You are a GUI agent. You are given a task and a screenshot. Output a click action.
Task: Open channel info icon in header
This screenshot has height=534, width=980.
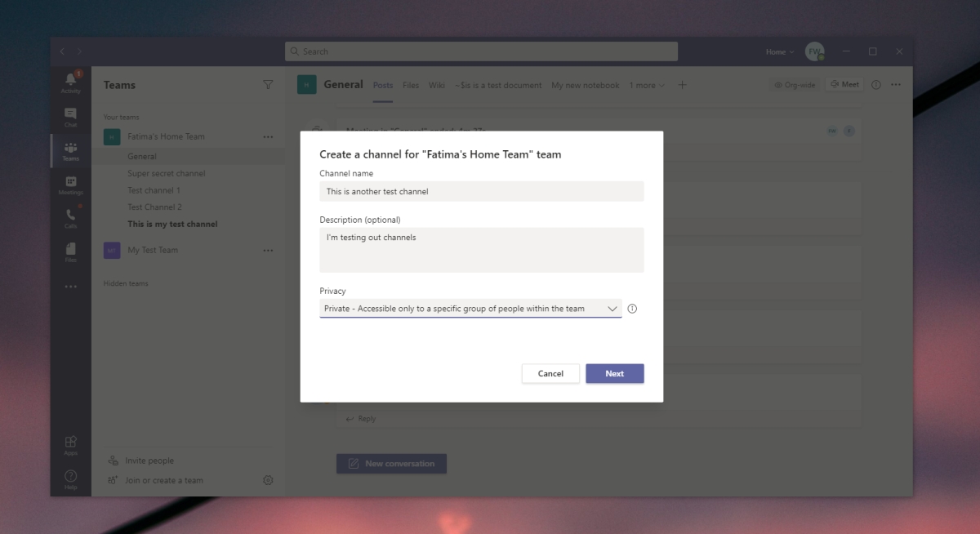876,85
